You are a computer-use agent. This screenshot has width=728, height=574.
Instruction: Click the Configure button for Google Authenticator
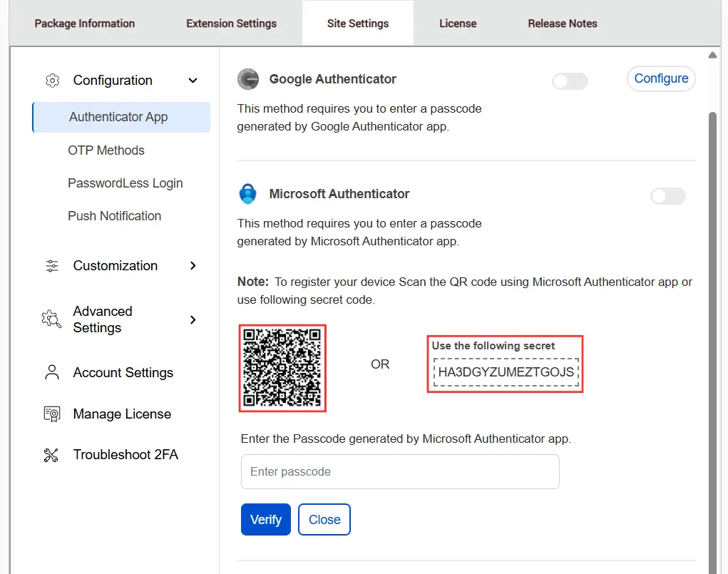click(660, 79)
